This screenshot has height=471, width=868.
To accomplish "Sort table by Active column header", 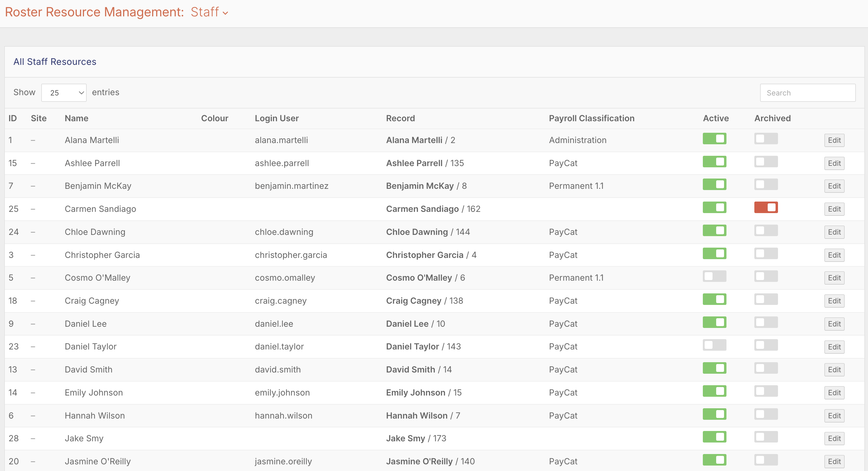I will (716, 118).
